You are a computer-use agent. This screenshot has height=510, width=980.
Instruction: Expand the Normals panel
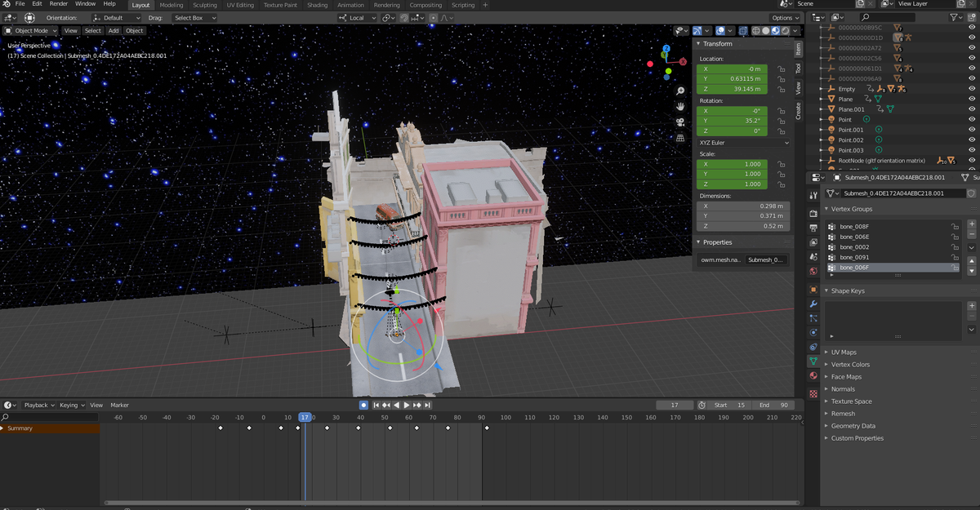tap(843, 388)
